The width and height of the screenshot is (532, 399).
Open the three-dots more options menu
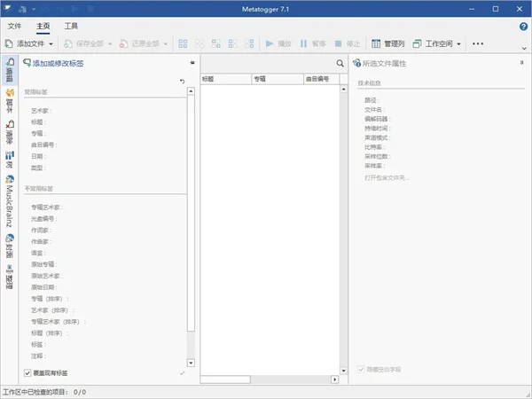point(478,43)
